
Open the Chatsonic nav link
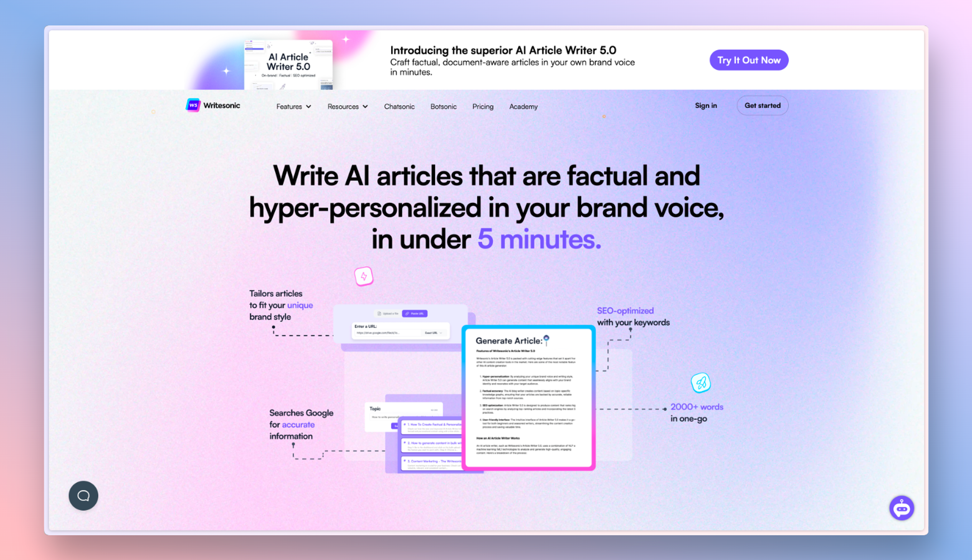pos(399,106)
